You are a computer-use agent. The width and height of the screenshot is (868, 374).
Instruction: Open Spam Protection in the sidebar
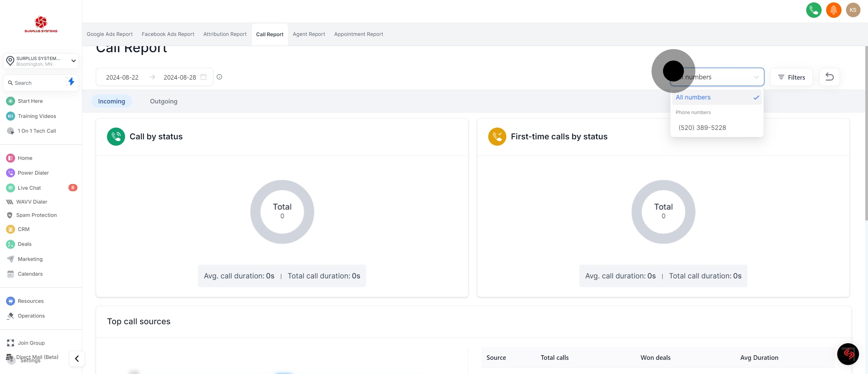pyautogui.click(x=36, y=215)
